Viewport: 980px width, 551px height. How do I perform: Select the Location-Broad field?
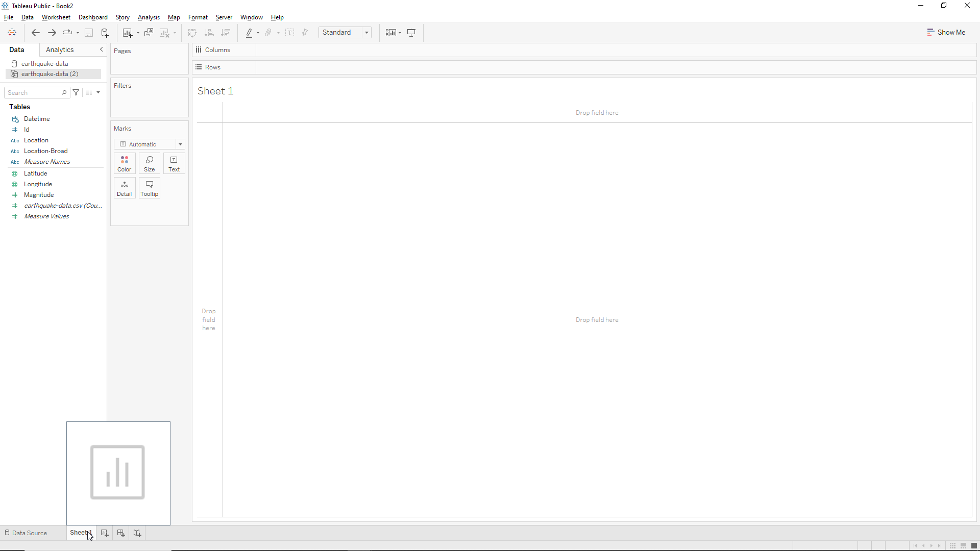(x=45, y=151)
